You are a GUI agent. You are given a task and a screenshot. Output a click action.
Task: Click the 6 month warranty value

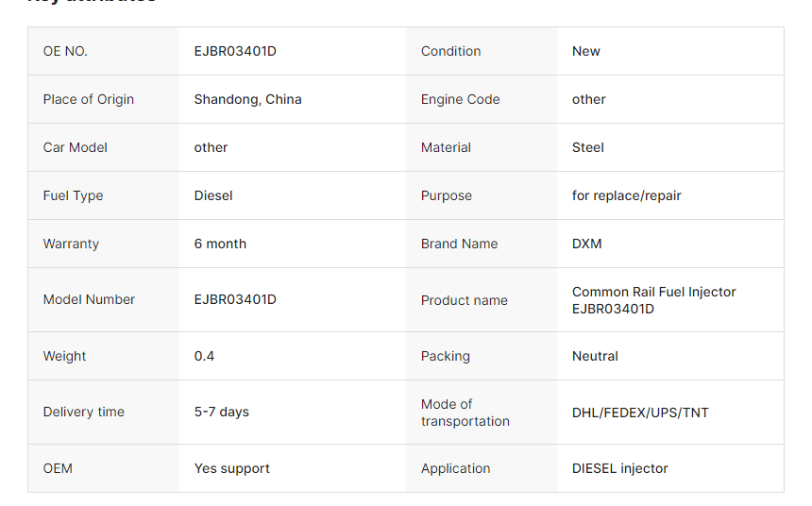pos(220,244)
